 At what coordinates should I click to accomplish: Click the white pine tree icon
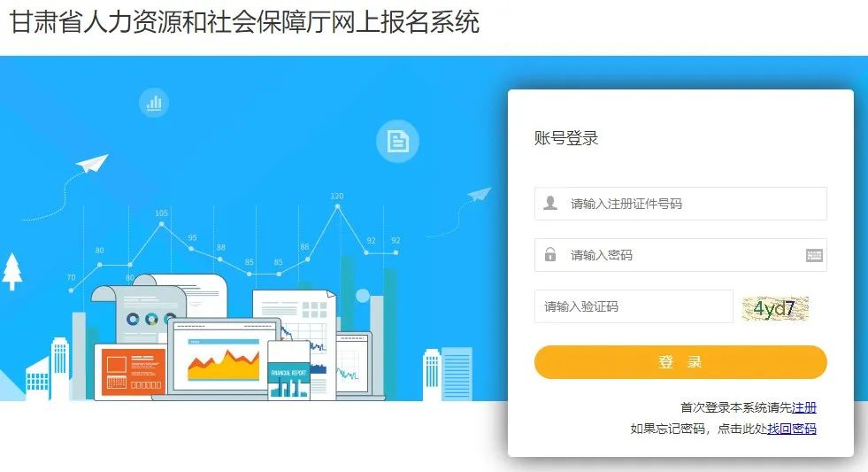12,272
